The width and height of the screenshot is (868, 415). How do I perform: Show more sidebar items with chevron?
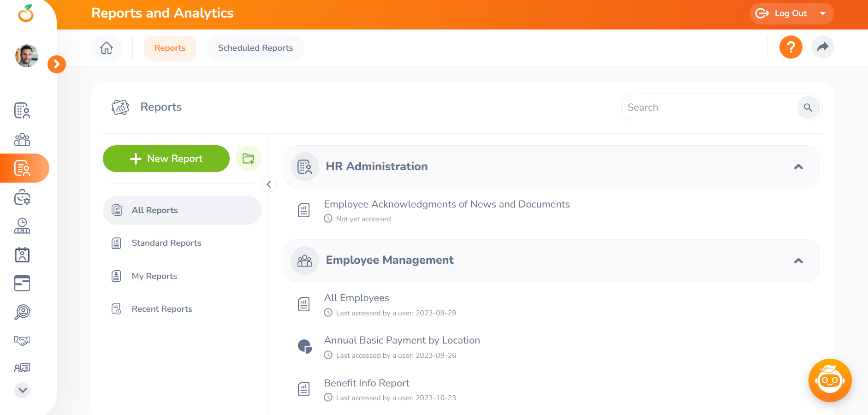[x=22, y=391]
